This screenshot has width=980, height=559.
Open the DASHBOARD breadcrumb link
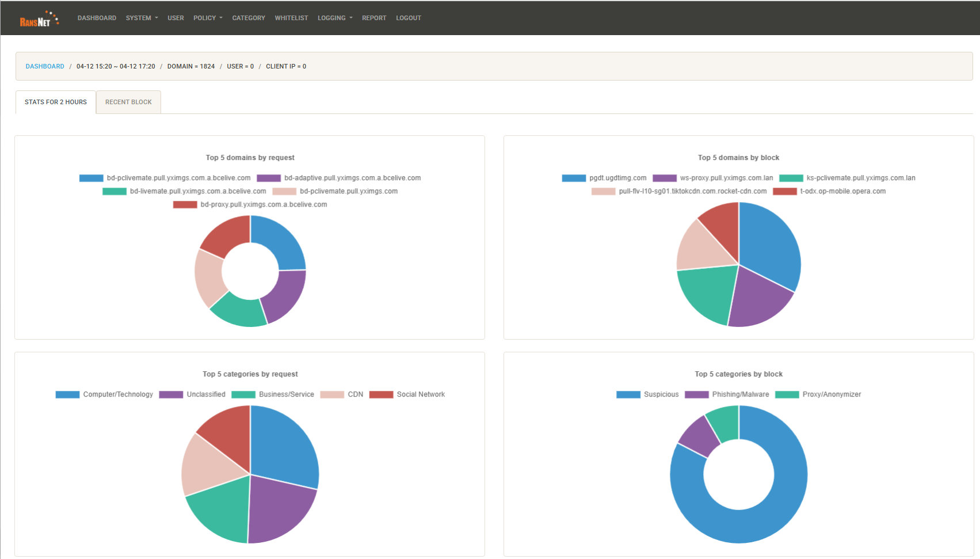coord(45,66)
